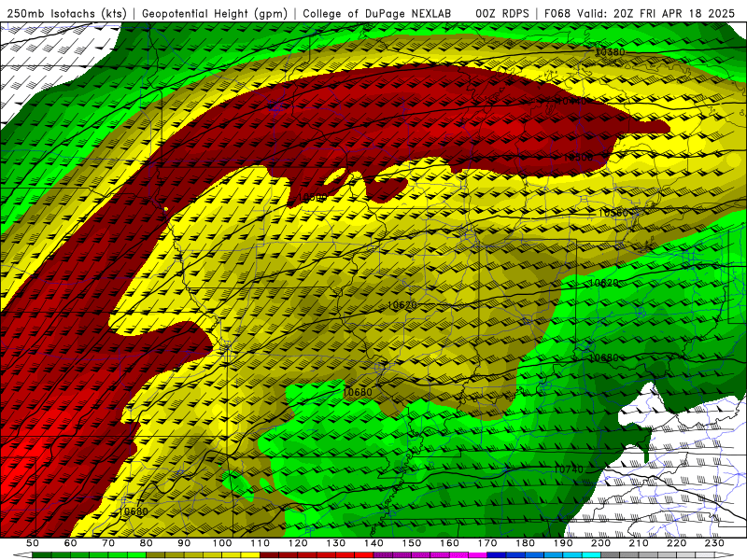Select the darkest green swatch on the color scale
Image resolution: width=747 pixels, height=560 pixels.
(x=42, y=555)
